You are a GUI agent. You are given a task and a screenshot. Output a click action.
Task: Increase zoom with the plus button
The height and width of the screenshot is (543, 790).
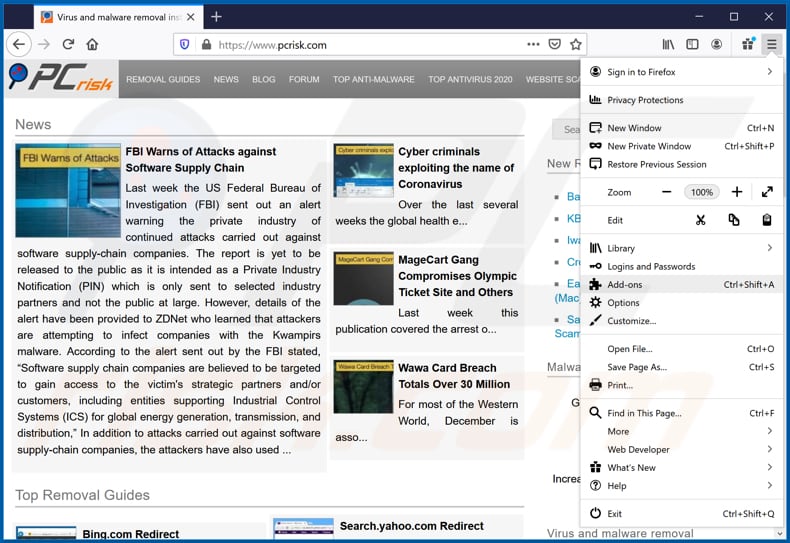[x=737, y=192]
